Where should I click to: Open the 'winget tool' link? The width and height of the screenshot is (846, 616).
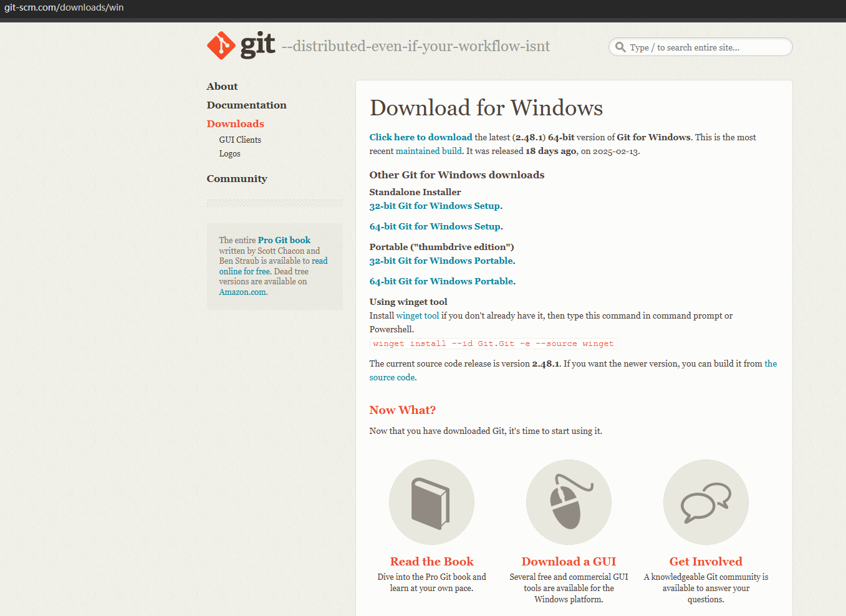tap(417, 315)
